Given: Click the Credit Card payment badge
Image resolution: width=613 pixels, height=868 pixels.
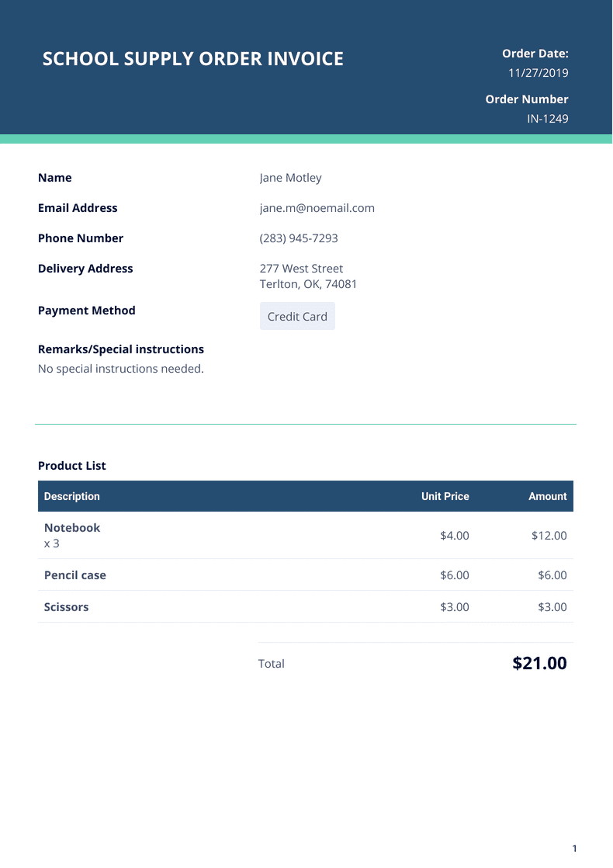Looking at the screenshot, I should pyautogui.click(x=297, y=317).
